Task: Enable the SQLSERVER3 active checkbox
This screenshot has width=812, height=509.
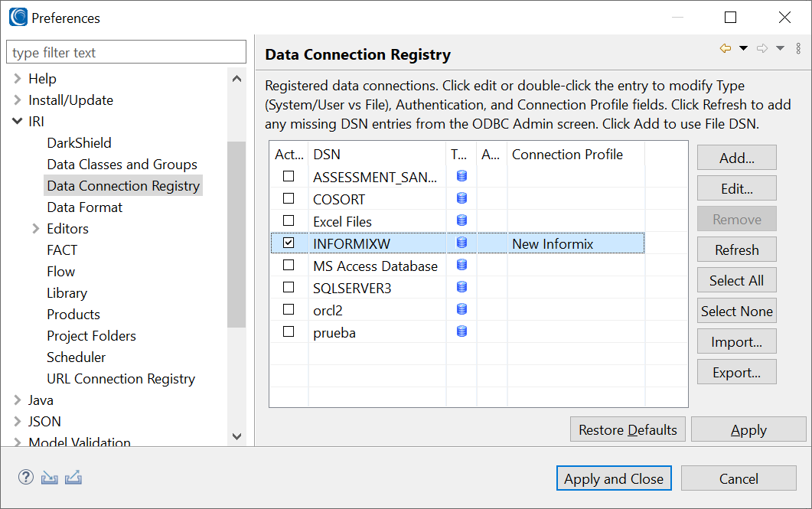Action: [x=289, y=287]
